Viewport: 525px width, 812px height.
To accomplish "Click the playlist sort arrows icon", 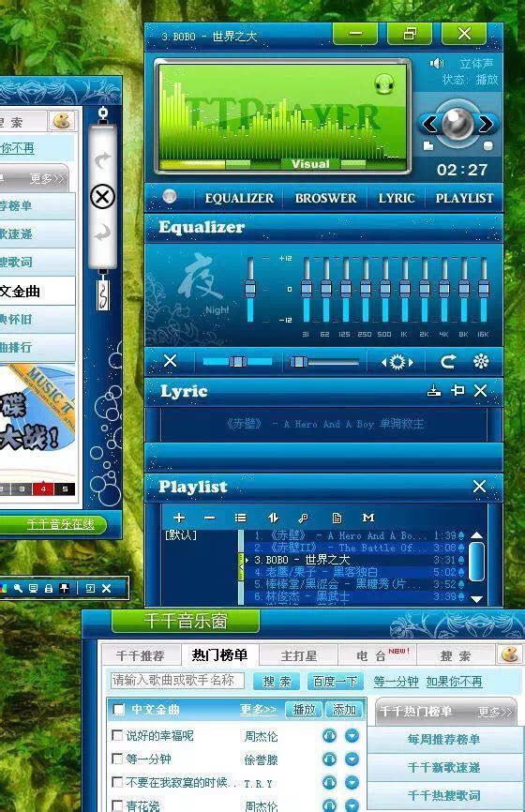I will point(273,518).
